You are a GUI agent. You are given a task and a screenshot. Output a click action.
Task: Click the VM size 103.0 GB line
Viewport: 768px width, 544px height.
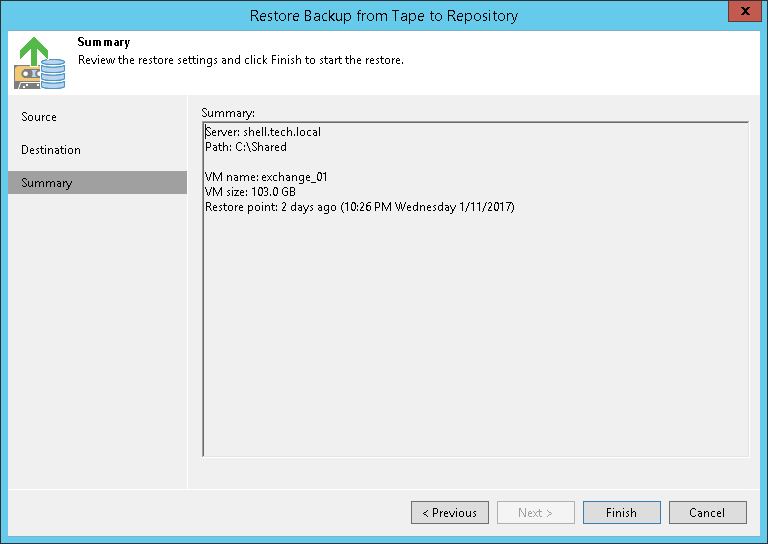(x=251, y=192)
